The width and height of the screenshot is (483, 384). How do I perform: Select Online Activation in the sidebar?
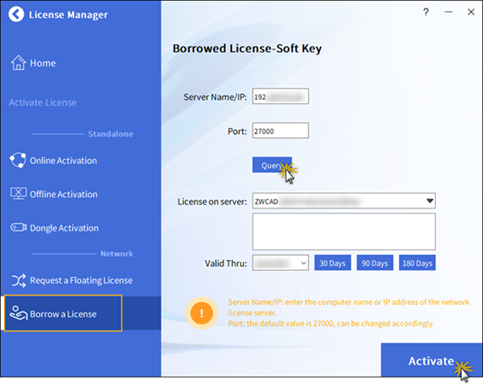coord(63,161)
